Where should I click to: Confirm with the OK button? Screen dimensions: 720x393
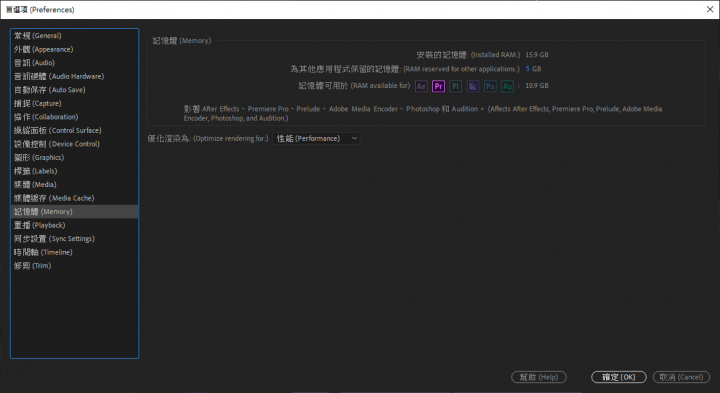click(x=619, y=377)
